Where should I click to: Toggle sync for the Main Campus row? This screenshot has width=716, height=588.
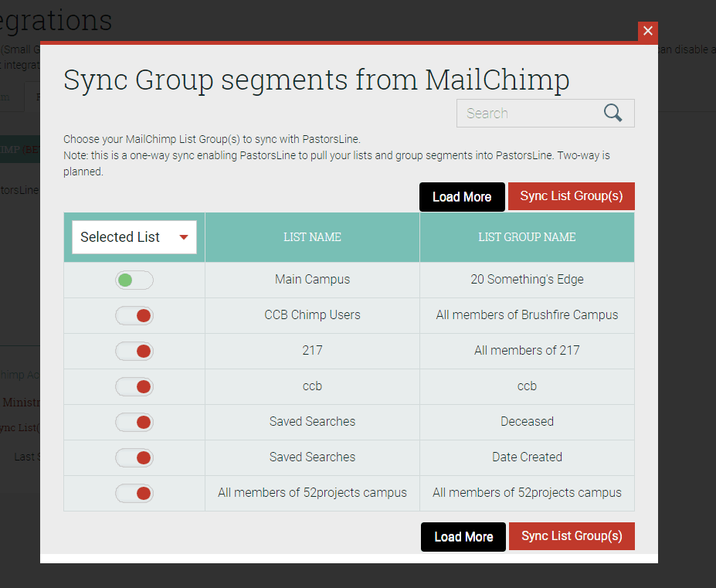tap(134, 280)
